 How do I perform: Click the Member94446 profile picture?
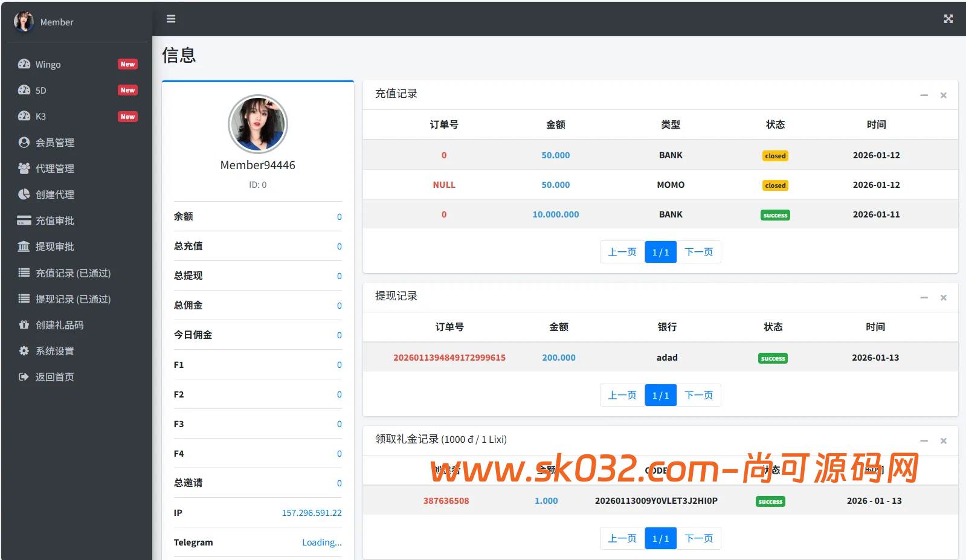tap(258, 124)
